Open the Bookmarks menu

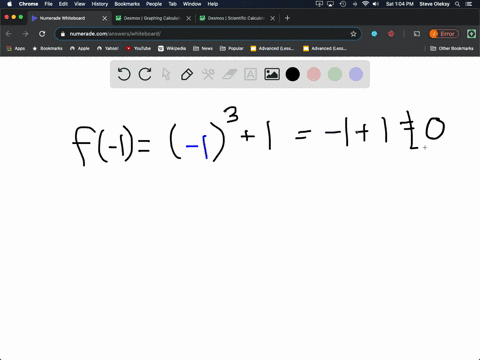pos(127,4)
